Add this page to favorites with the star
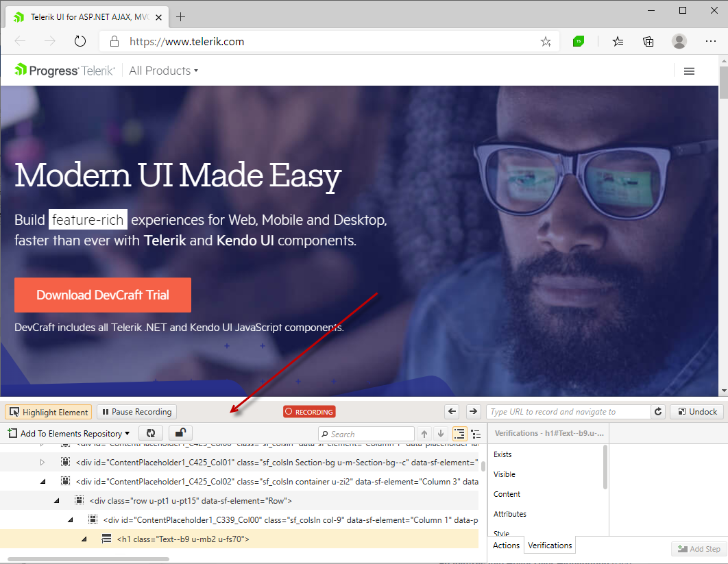 click(x=546, y=42)
